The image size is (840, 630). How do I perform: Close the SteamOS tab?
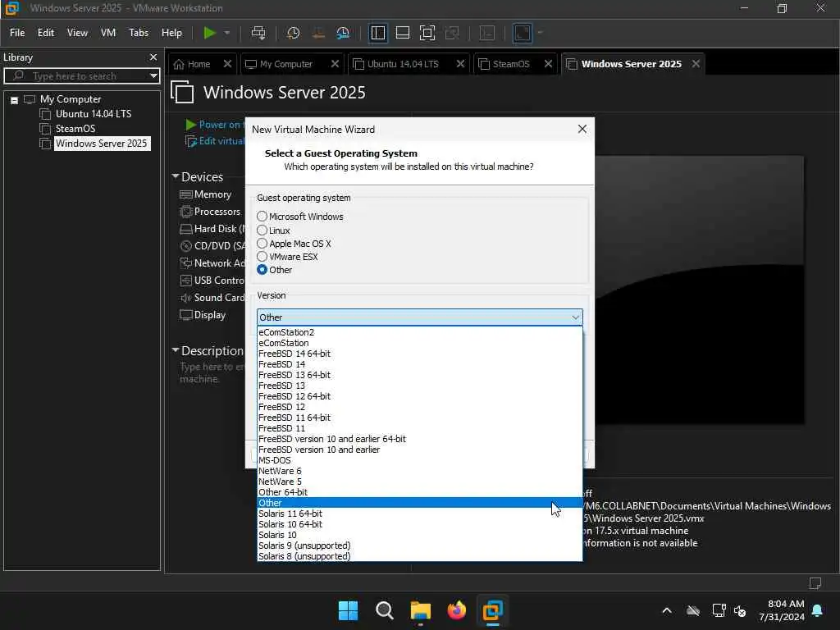click(x=548, y=64)
